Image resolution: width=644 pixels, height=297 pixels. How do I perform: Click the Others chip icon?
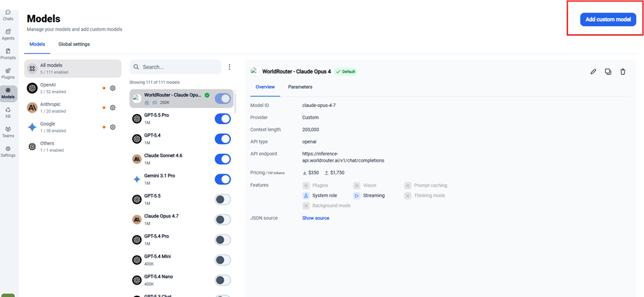pos(32,147)
